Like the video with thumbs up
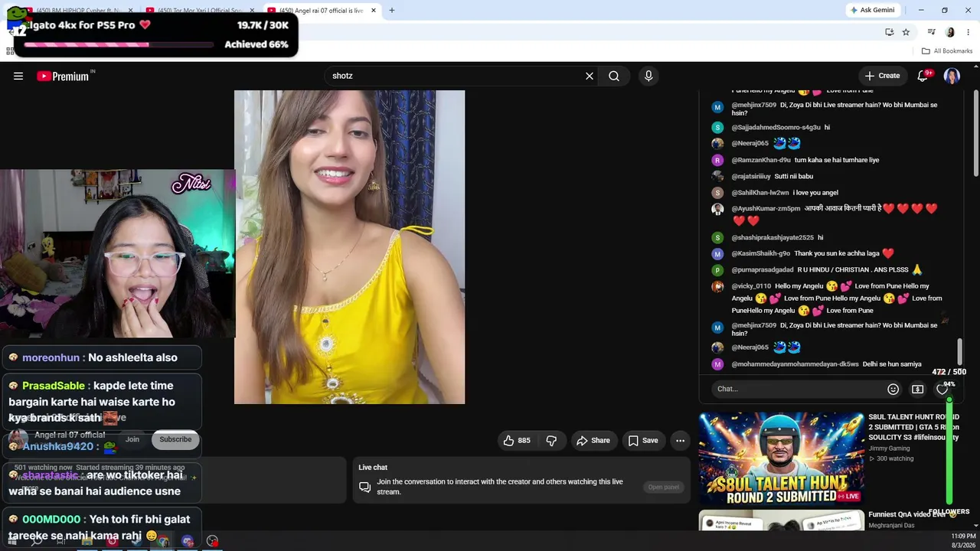The width and height of the screenshot is (980, 551). (516, 440)
